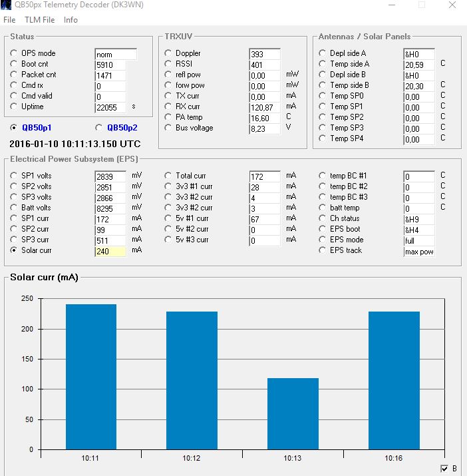467x476 pixels.
Task: Select the Ch status radio button
Action: 322,218
